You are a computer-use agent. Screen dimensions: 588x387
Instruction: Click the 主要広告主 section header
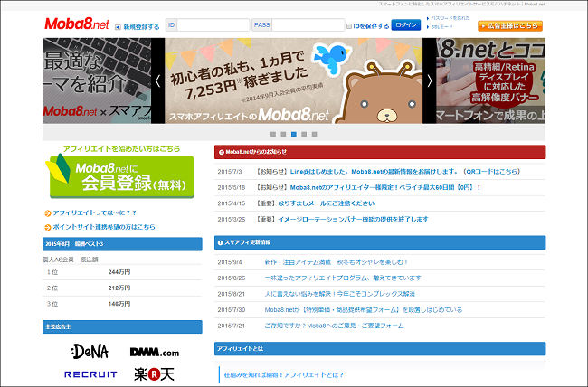[122, 326]
